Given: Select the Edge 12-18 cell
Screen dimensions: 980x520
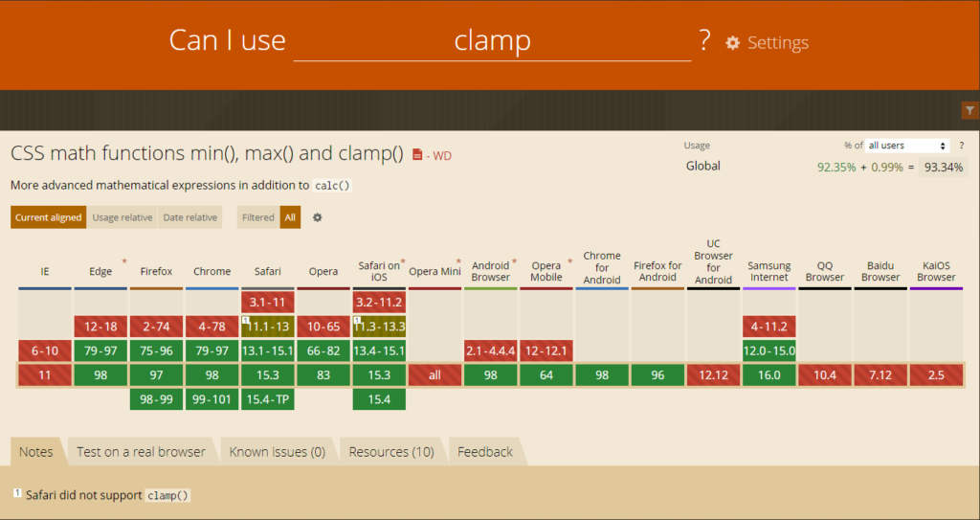Looking at the screenshot, I should [100, 327].
